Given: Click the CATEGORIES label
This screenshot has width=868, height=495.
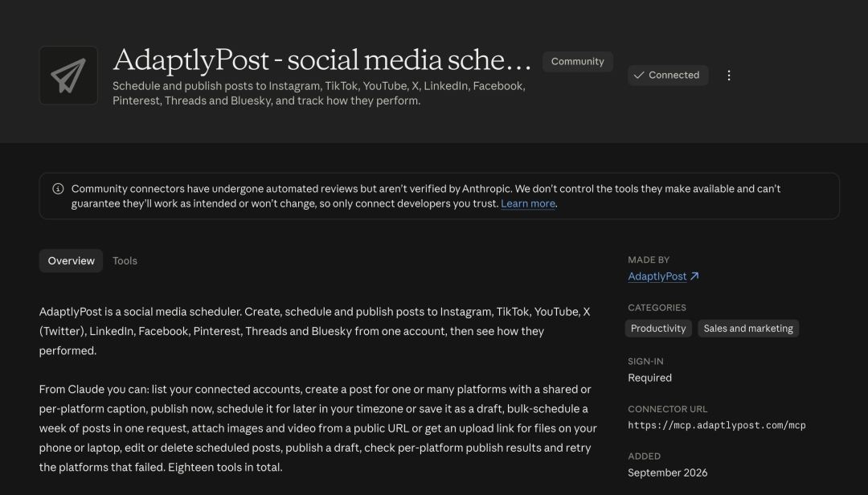Looking at the screenshot, I should [657, 307].
